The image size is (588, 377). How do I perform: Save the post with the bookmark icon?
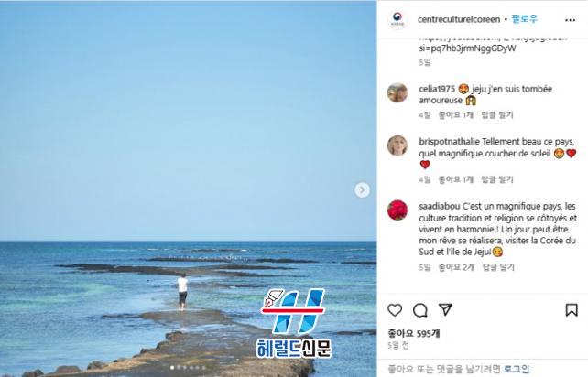[572, 310]
